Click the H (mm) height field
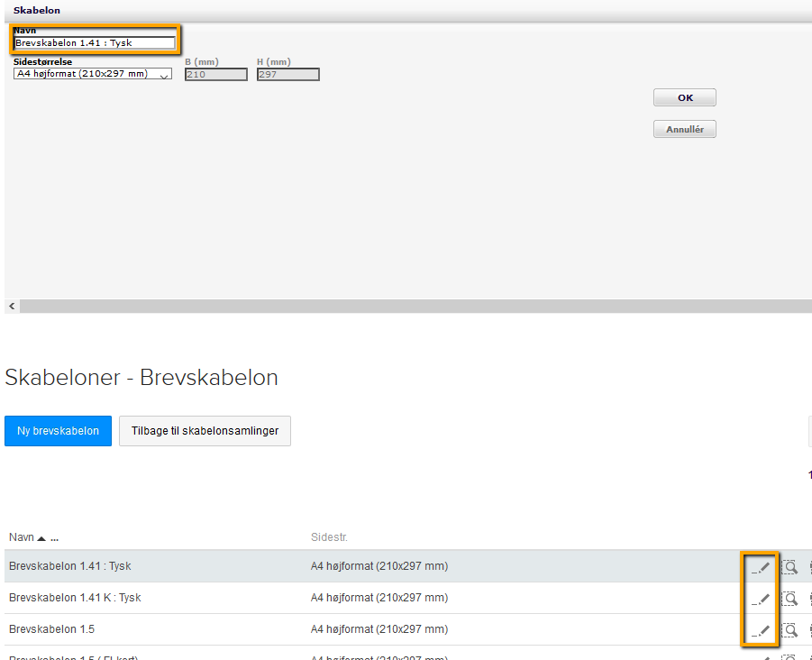The width and height of the screenshot is (812, 660). 287,75
